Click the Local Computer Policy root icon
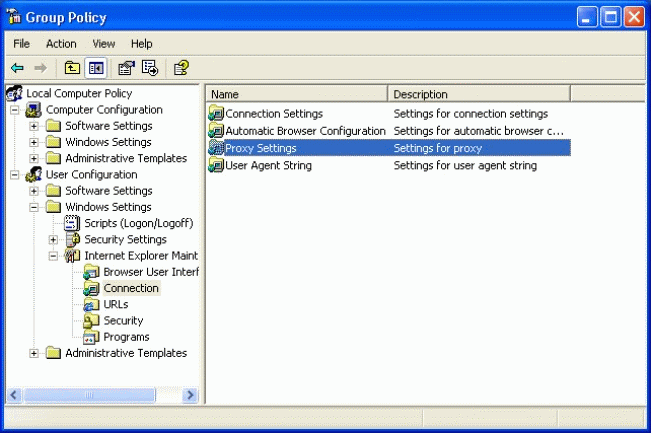This screenshot has height=433, width=651. click(x=15, y=93)
